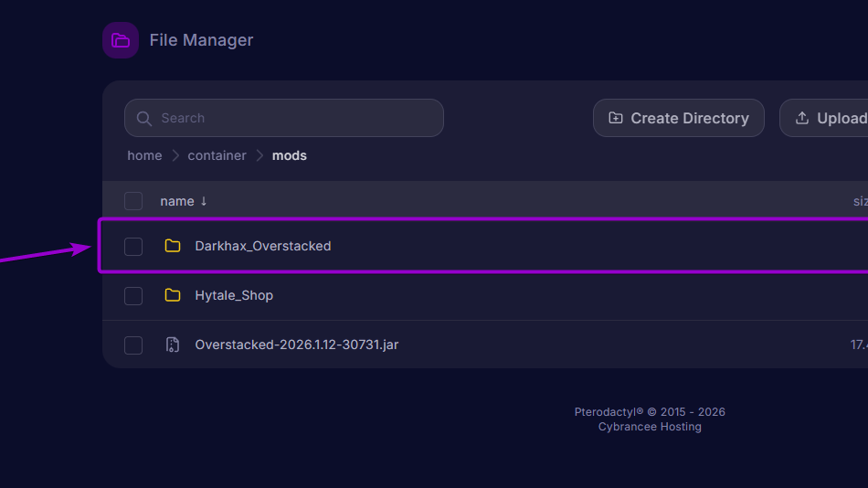
Task: Click the Hytale_Shop folder icon
Action: click(173, 295)
